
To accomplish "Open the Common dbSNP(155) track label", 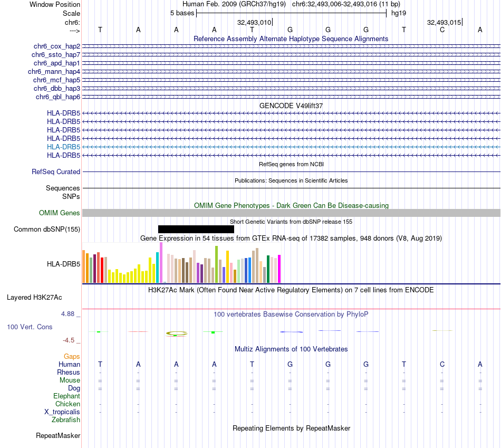I will click(47, 229).
